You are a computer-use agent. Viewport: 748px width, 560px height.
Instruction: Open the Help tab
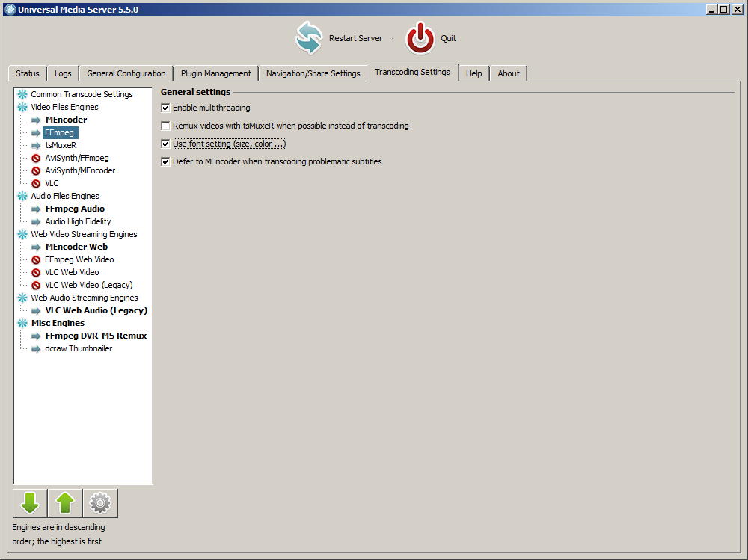click(474, 73)
